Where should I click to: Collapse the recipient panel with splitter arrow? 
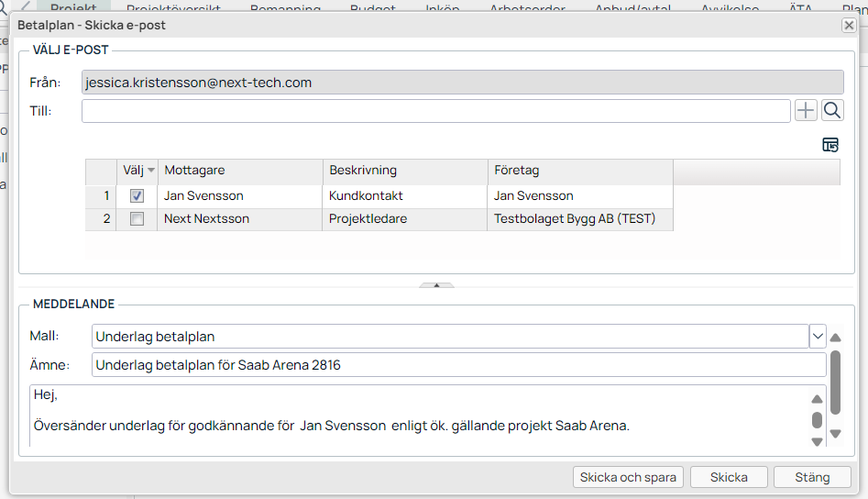pos(437,285)
